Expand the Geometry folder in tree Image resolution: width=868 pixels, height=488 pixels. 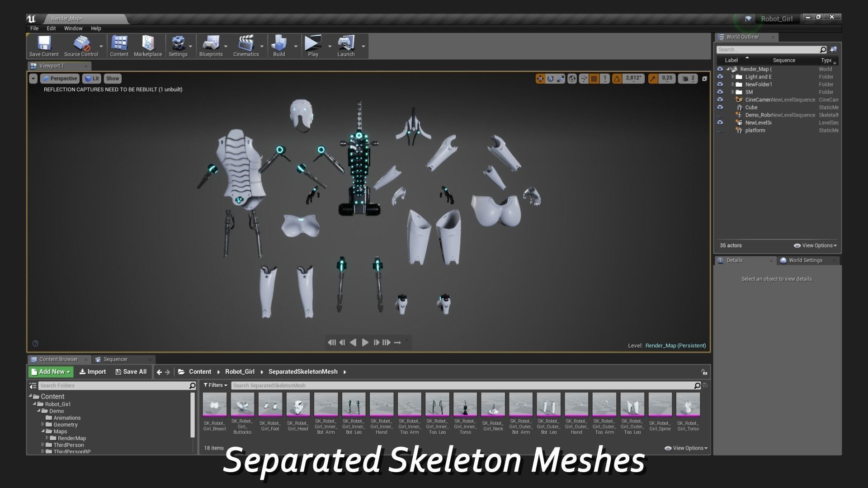point(43,424)
